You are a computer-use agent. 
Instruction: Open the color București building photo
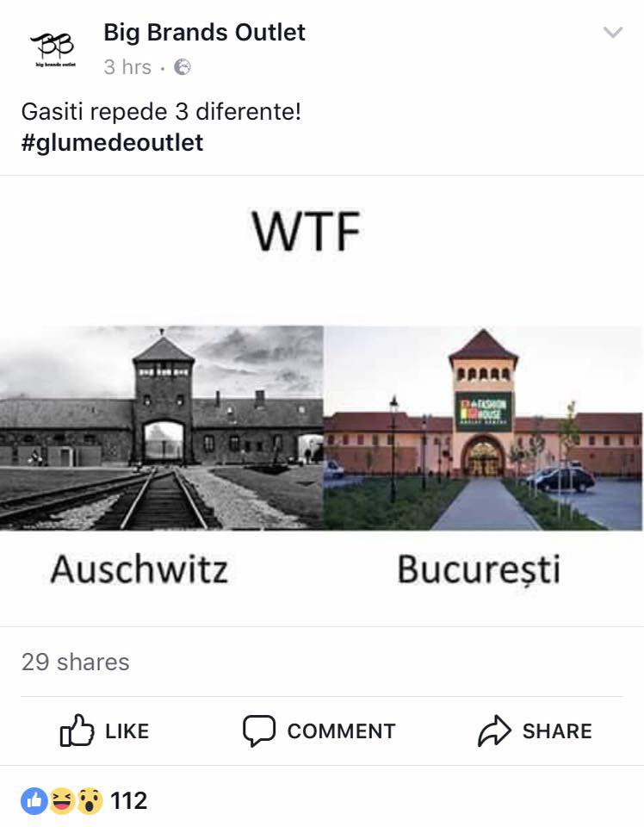483,428
